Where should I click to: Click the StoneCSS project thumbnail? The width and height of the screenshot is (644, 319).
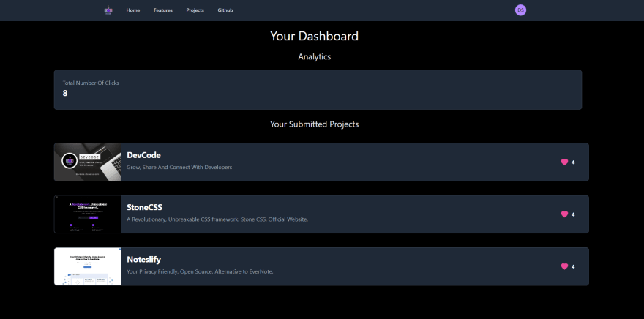[88, 214]
